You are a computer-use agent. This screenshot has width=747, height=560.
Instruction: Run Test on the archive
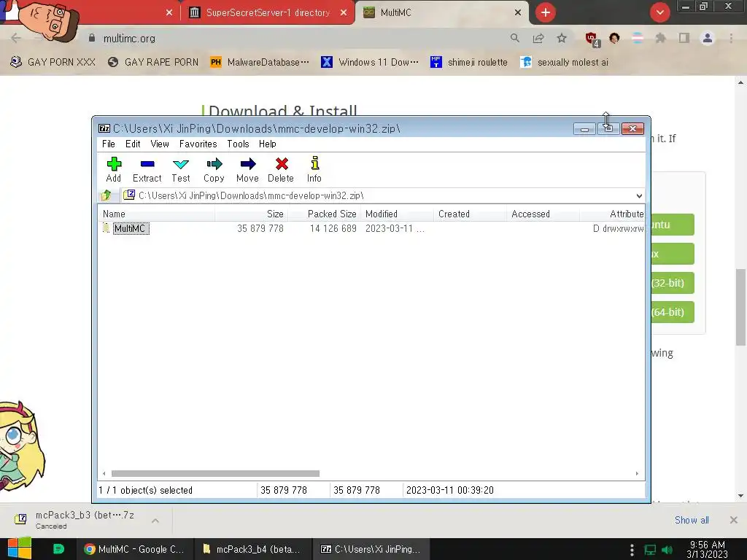point(181,169)
